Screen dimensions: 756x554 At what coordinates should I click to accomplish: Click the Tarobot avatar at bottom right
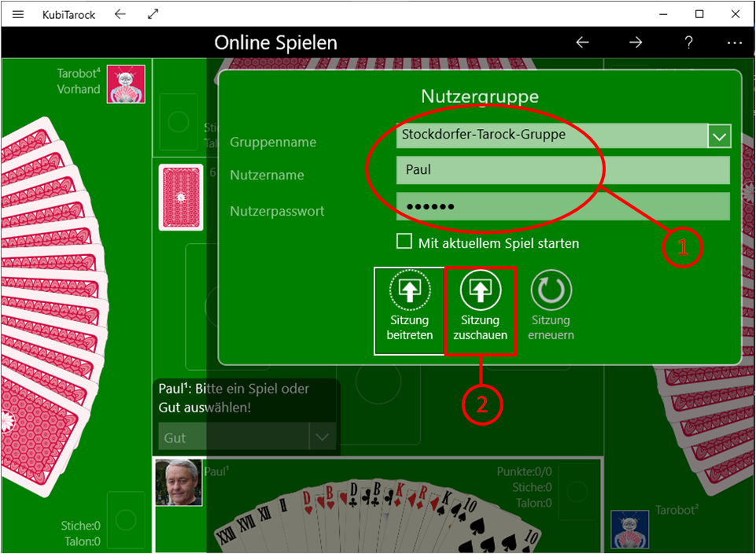click(630, 529)
